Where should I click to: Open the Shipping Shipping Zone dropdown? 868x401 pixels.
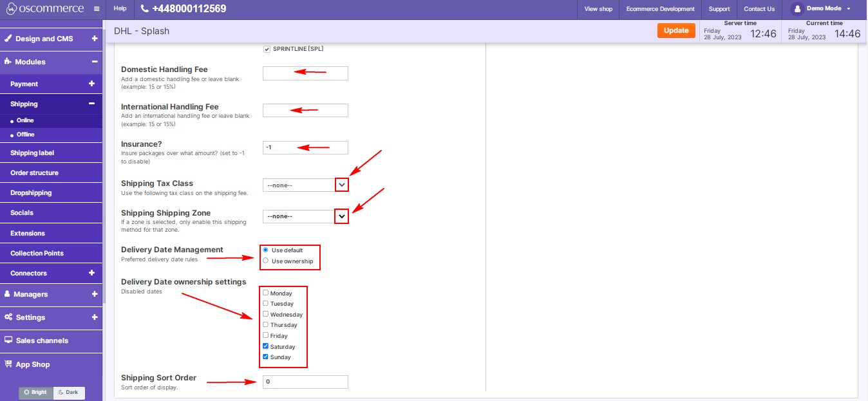[342, 216]
